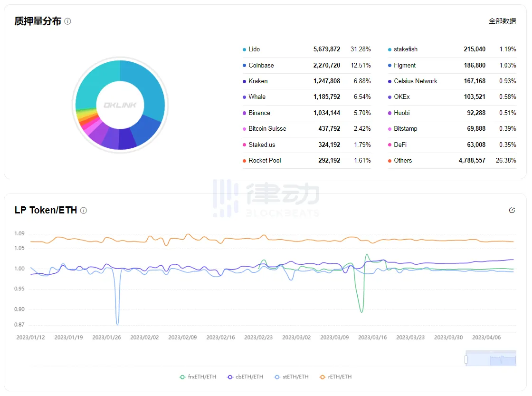This screenshot has width=532, height=396.
Task: Click the info icon beside LP Token/ETH heading
Action: coord(84,211)
